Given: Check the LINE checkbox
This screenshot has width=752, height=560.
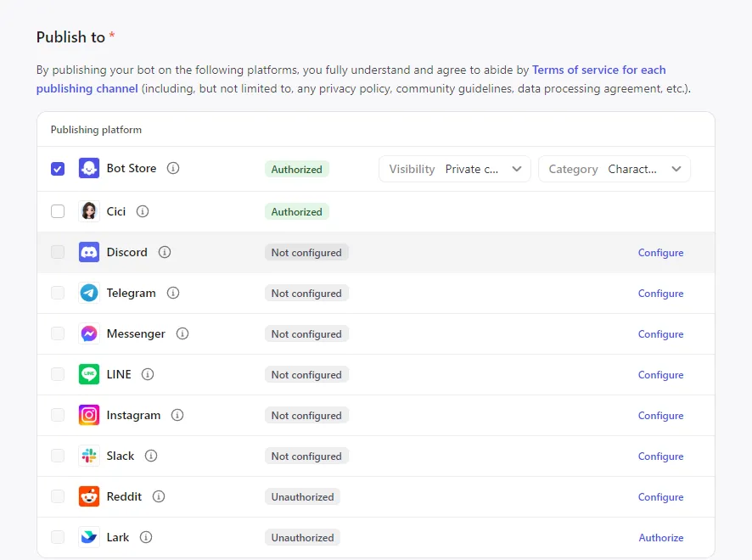Looking at the screenshot, I should click(58, 374).
